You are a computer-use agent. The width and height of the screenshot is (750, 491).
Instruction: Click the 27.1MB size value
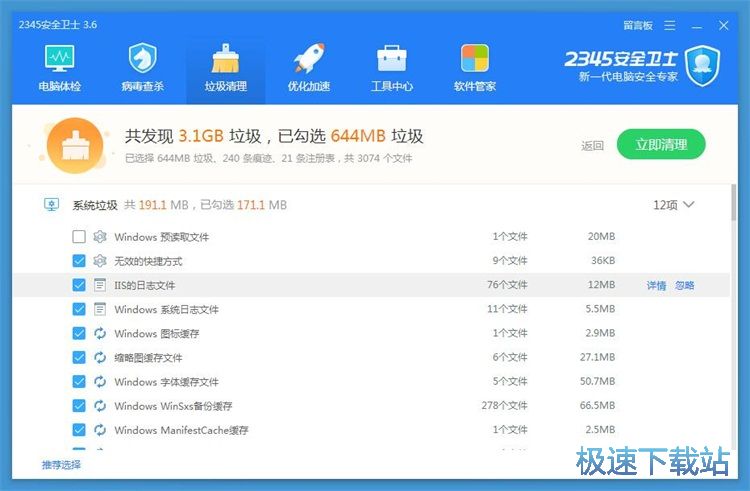[x=597, y=357]
